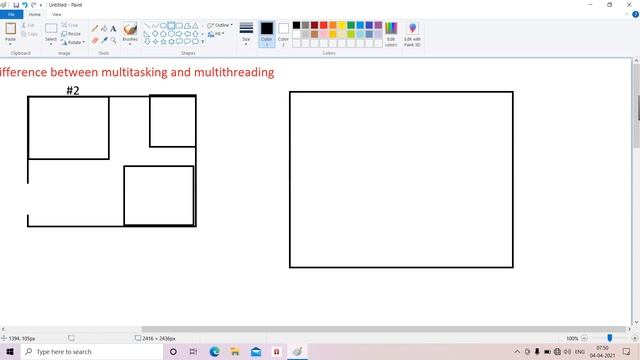640x360 pixels.
Task: Choose the Five-point star shape
Action: (163, 41)
